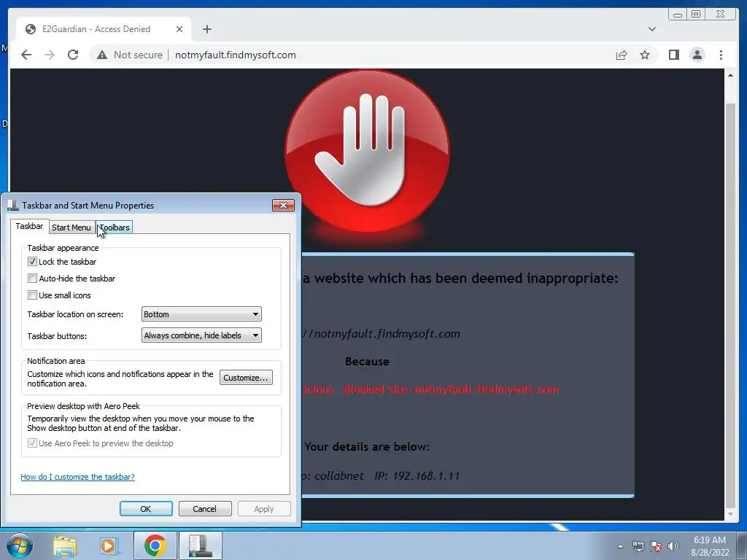Reload the blocked page
The width and height of the screenshot is (747, 560).
(x=73, y=55)
